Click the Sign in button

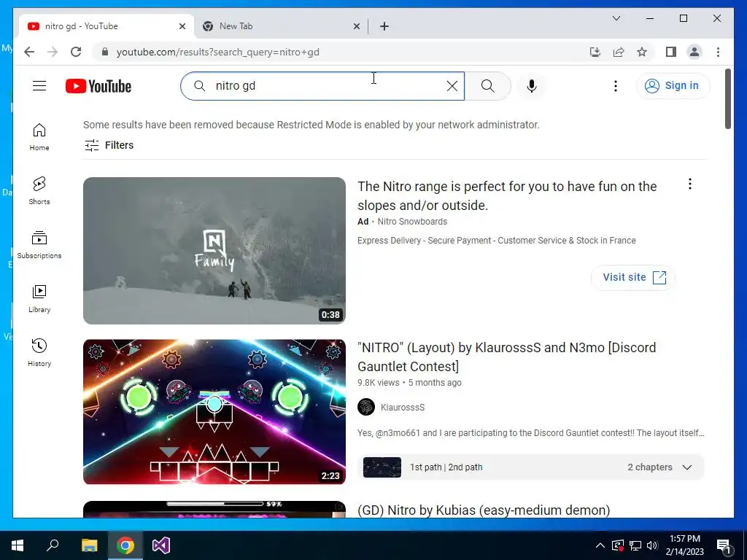673,86
